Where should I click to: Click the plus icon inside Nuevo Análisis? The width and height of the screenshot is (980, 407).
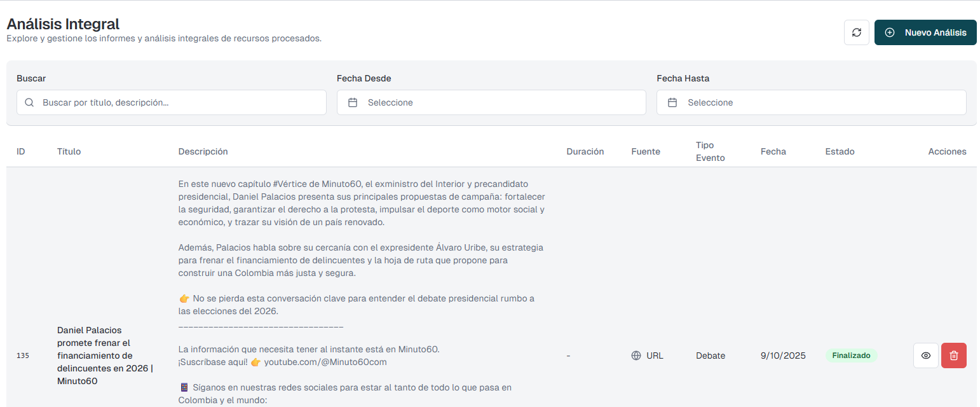pos(890,32)
